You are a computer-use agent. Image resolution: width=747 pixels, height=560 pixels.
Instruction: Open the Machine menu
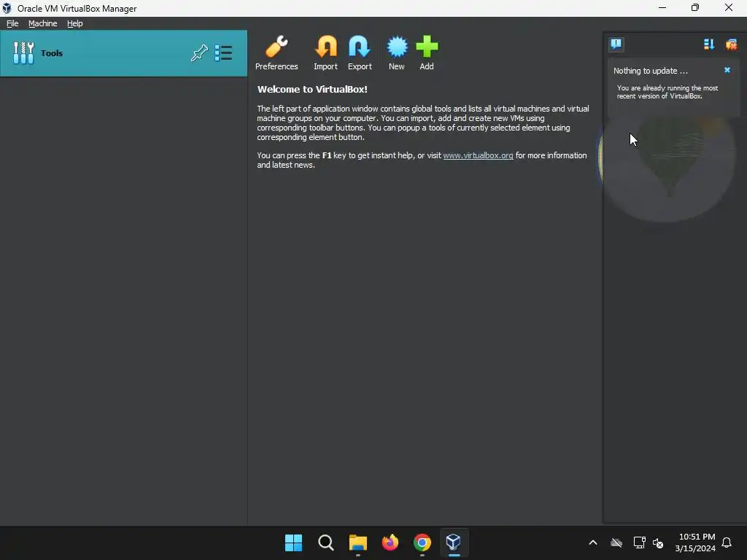(43, 23)
